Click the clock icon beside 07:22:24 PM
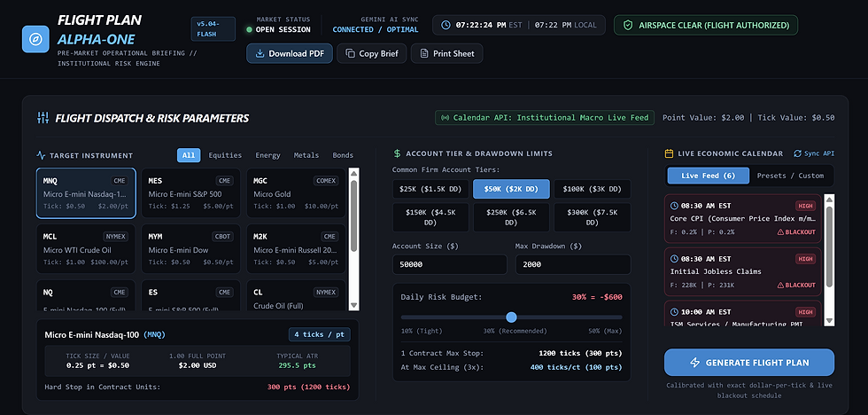The height and width of the screenshot is (415, 868). click(x=446, y=25)
